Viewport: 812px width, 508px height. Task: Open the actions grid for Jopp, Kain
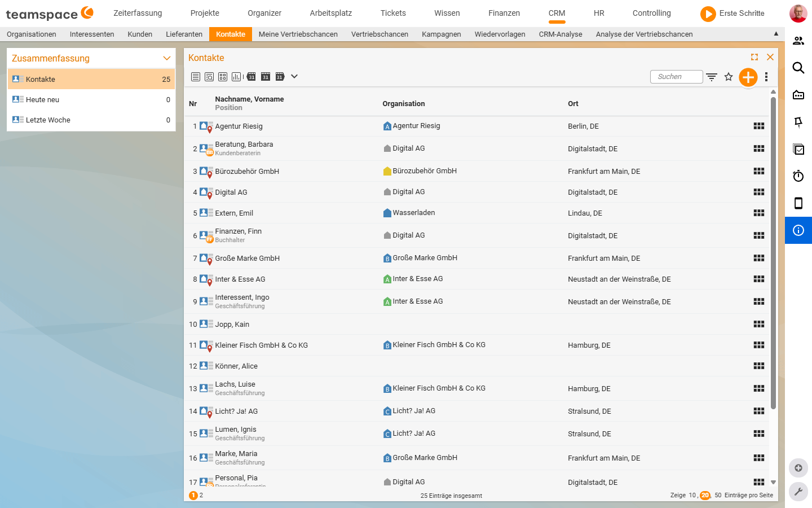click(x=759, y=324)
